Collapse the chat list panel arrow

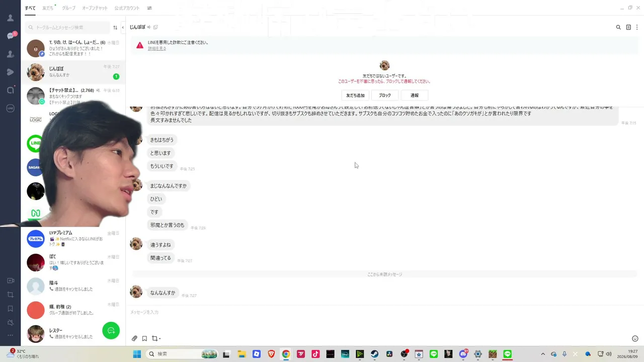coord(123,27)
